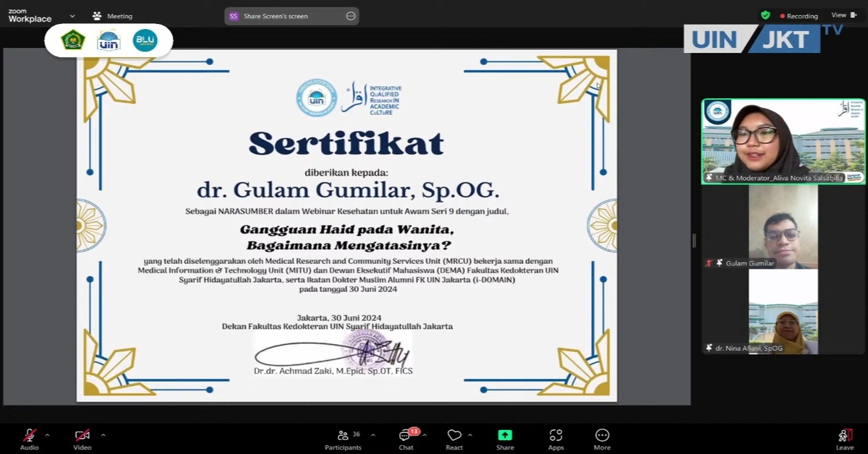Open the Share Screen's screen options ellipsis
The height and width of the screenshot is (454, 868).
click(x=351, y=16)
